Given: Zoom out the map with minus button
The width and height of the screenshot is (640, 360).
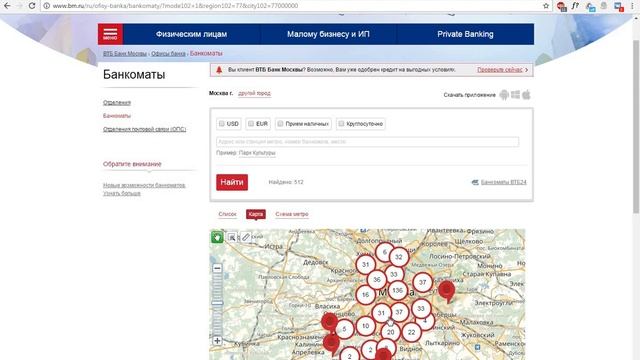Looking at the screenshot, I should click(x=217, y=268).
